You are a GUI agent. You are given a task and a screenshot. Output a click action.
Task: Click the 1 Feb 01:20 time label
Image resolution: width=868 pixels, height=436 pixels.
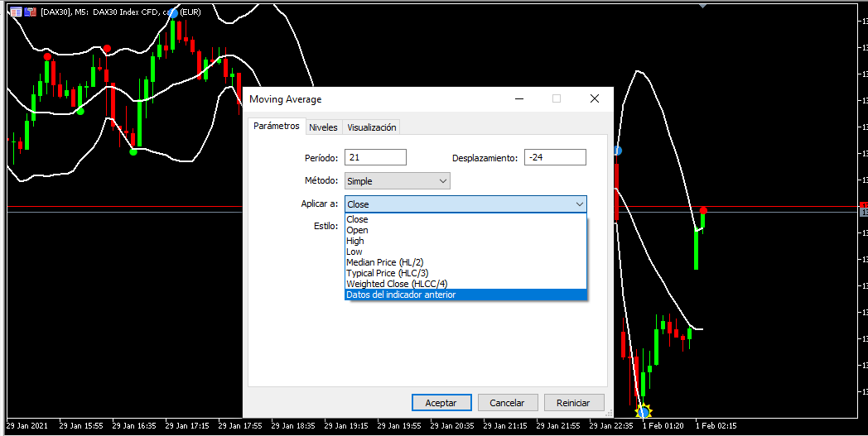coord(663,425)
